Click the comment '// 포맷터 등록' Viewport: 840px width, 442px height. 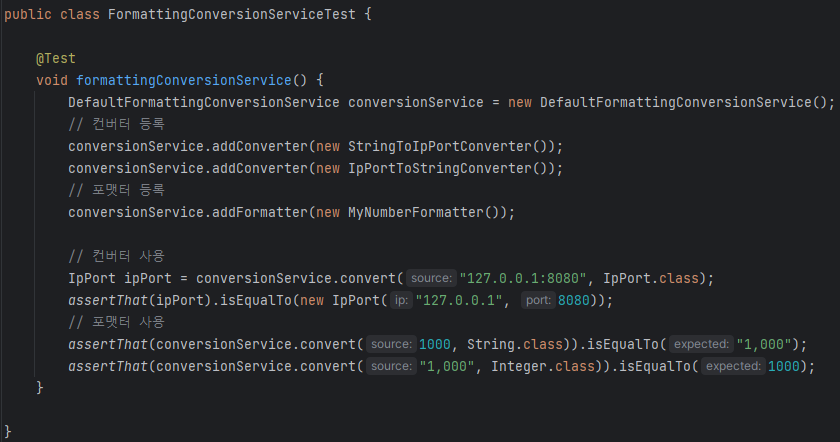pyautogui.click(x=116, y=190)
